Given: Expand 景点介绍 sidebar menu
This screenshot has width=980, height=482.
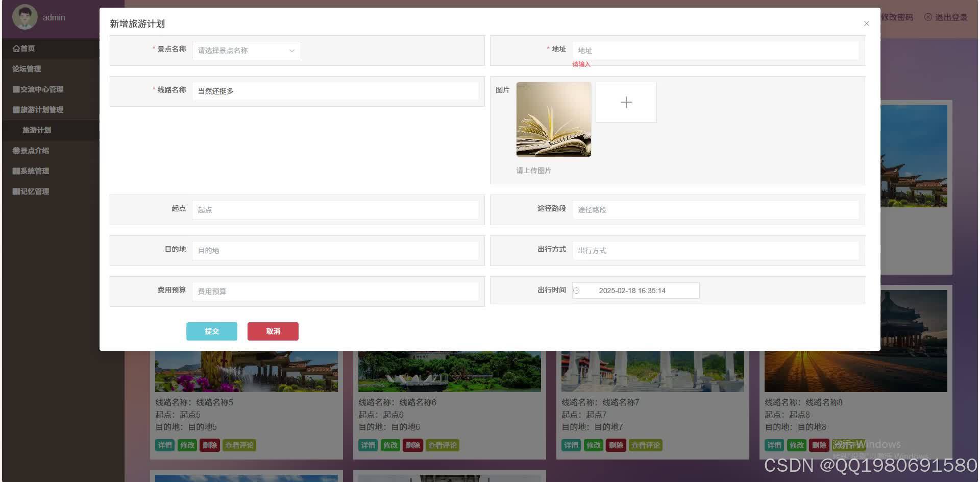Looking at the screenshot, I should pos(51,151).
